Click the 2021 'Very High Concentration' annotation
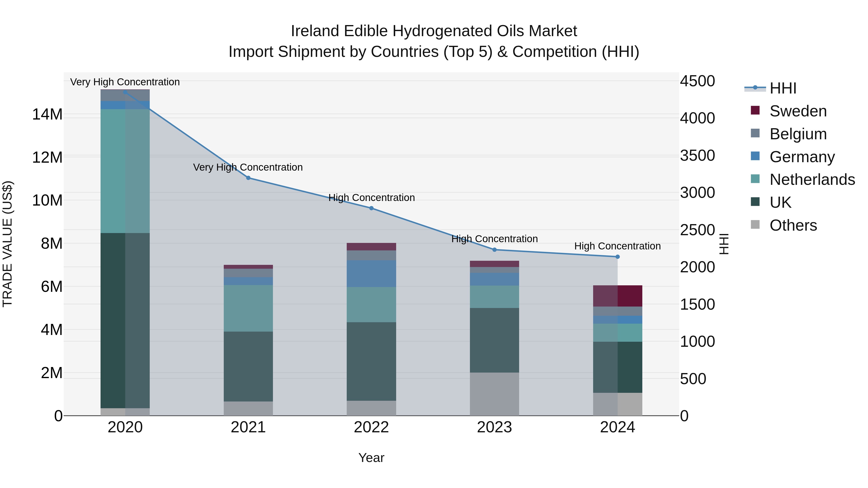Viewport: 868px width, 488px height. (x=248, y=167)
